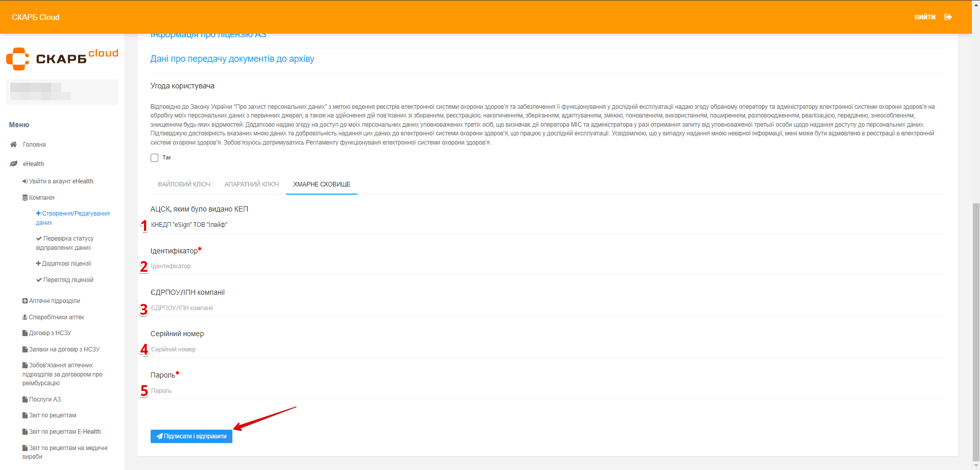Switch to the ФАЙЛОВИЙ КЛЮЧ tab

tap(184, 184)
